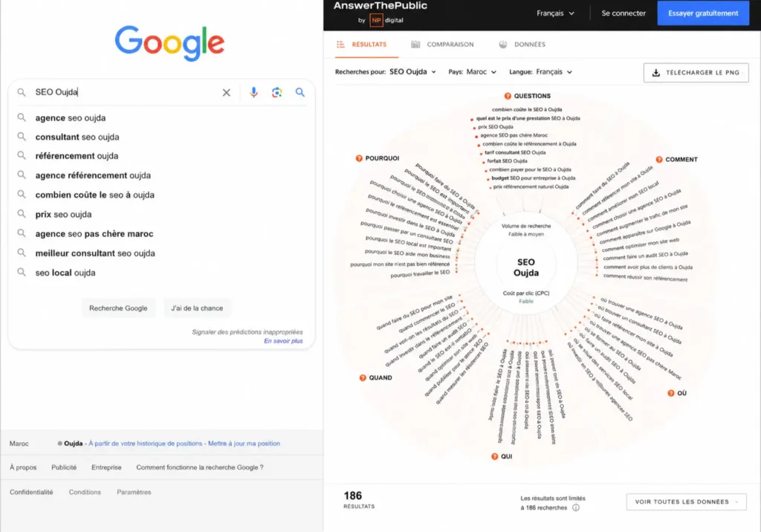Run search with the blue magnifier icon

[300, 92]
